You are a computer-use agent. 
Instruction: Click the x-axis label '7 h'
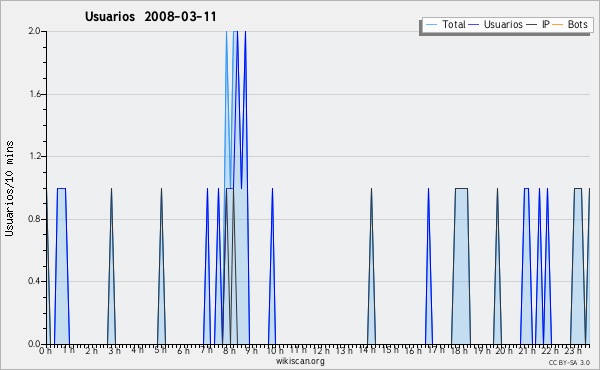tap(206, 350)
